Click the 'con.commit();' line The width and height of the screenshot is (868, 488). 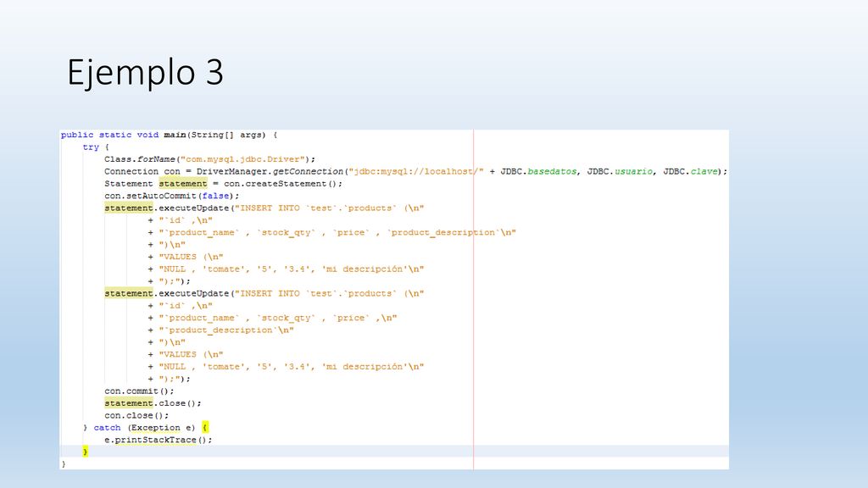[139, 391]
